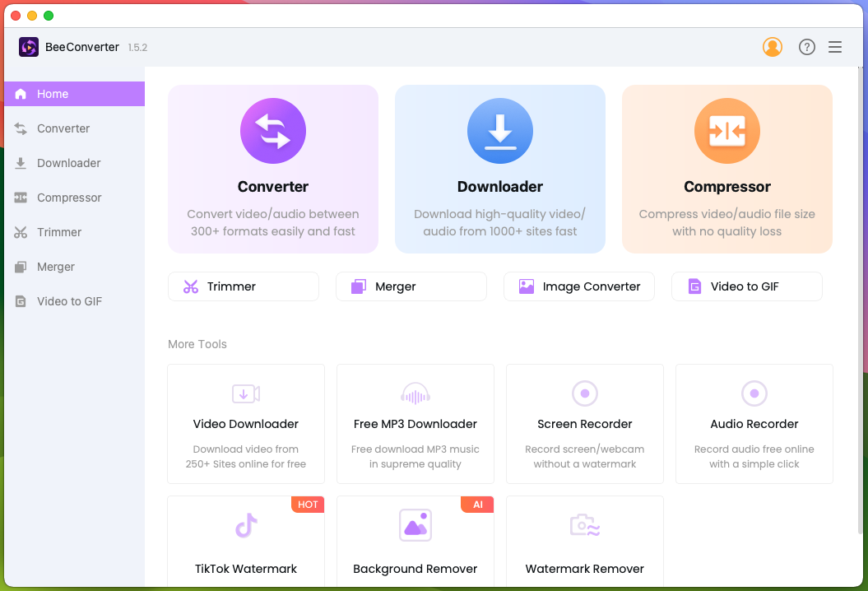Click the HOT badge on TikTok card
The width and height of the screenshot is (868, 591).
click(308, 505)
